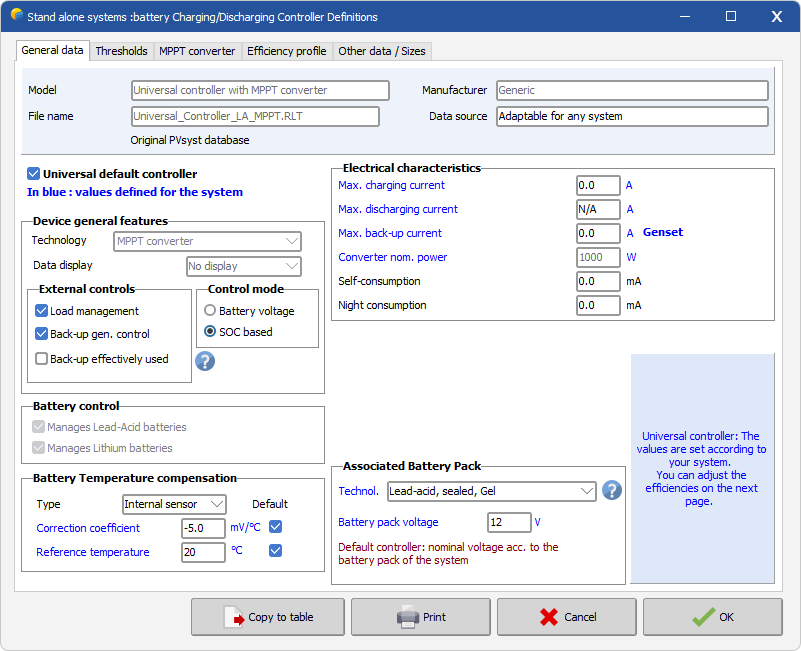Screen dimensions: 801x651
Task: Click Night consumption value field
Action: [x=598, y=306]
